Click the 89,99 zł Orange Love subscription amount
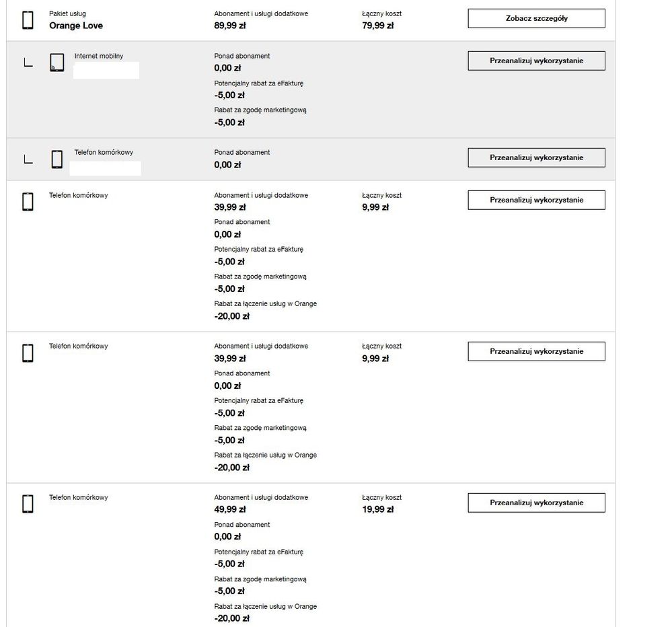The height and width of the screenshot is (627, 672). tap(230, 26)
